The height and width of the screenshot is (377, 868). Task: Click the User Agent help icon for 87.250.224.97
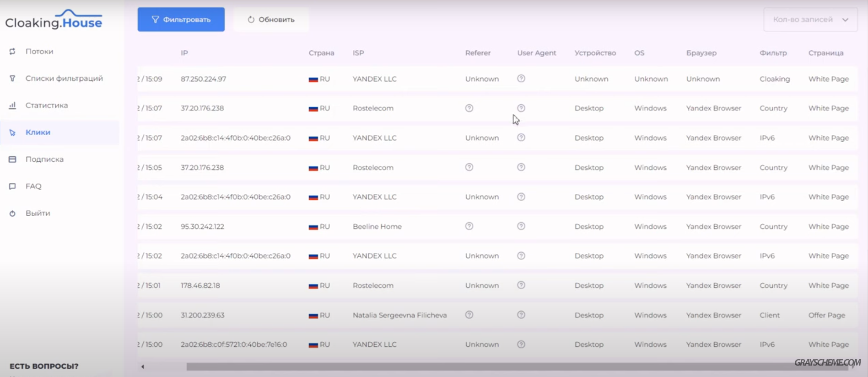coord(521,79)
